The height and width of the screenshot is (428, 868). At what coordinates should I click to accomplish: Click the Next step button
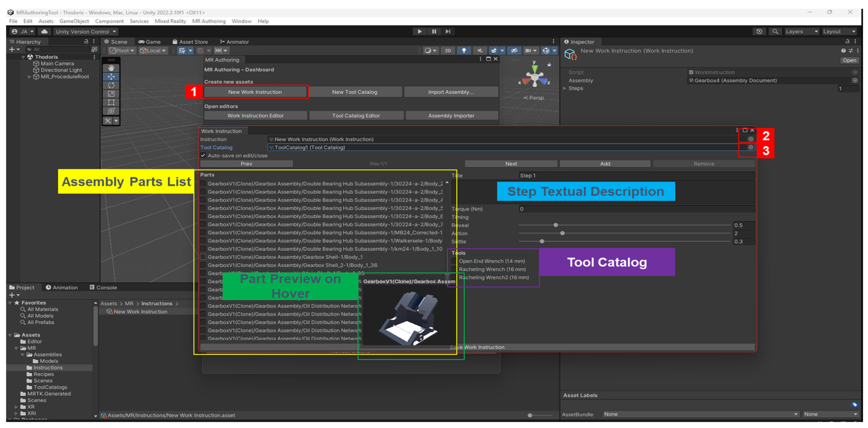point(511,164)
